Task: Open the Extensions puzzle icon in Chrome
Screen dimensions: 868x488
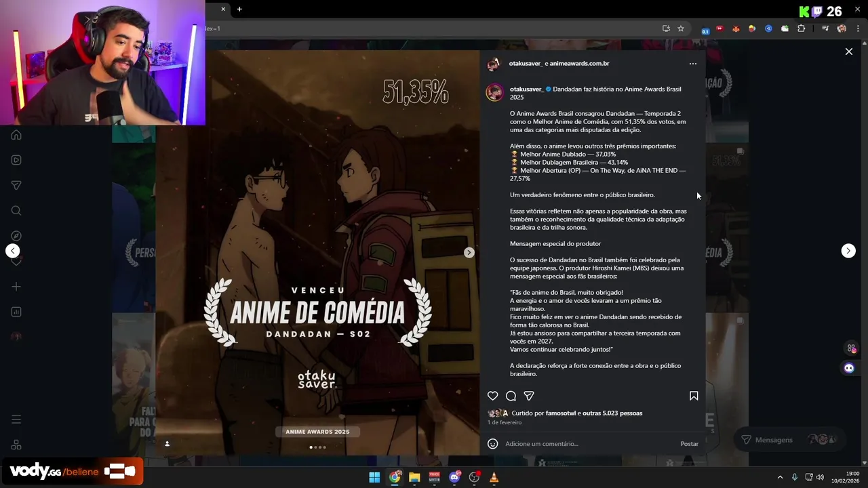Action: tap(802, 28)
